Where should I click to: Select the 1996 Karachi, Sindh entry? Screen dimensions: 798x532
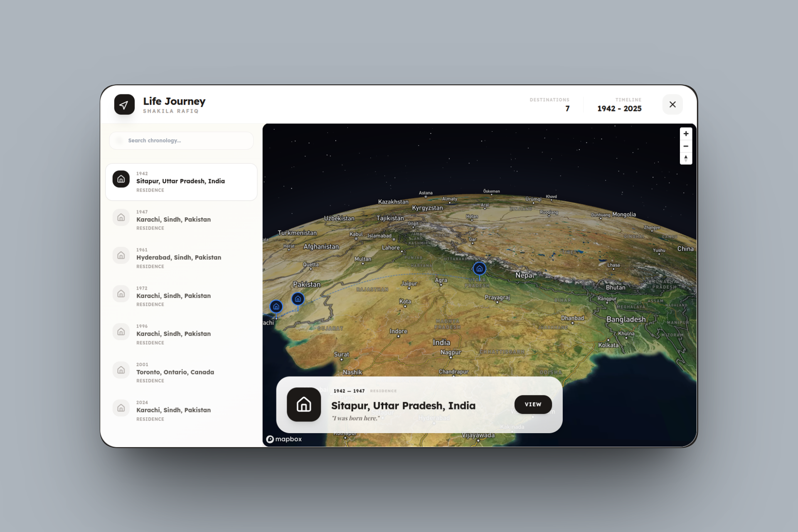181,334
